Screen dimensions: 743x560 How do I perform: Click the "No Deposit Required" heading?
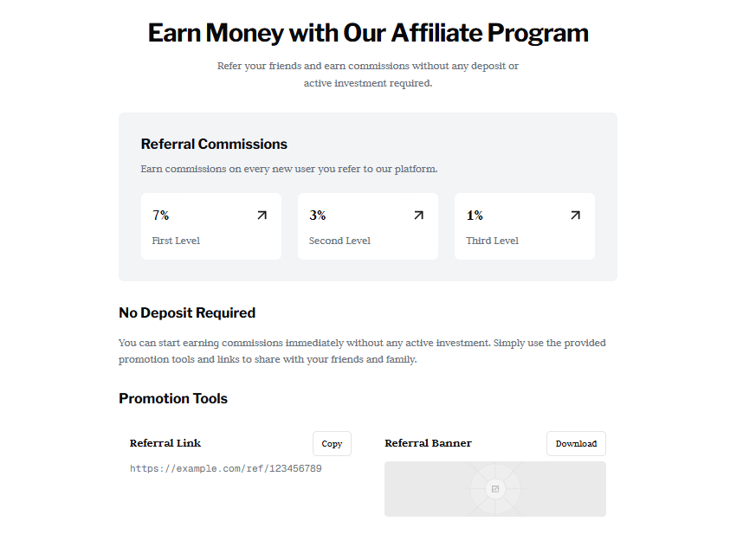pos(187,312)
